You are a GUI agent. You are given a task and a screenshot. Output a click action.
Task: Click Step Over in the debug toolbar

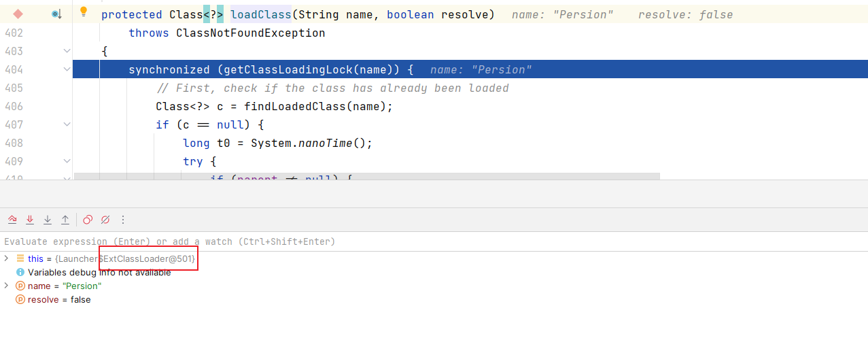12,220
